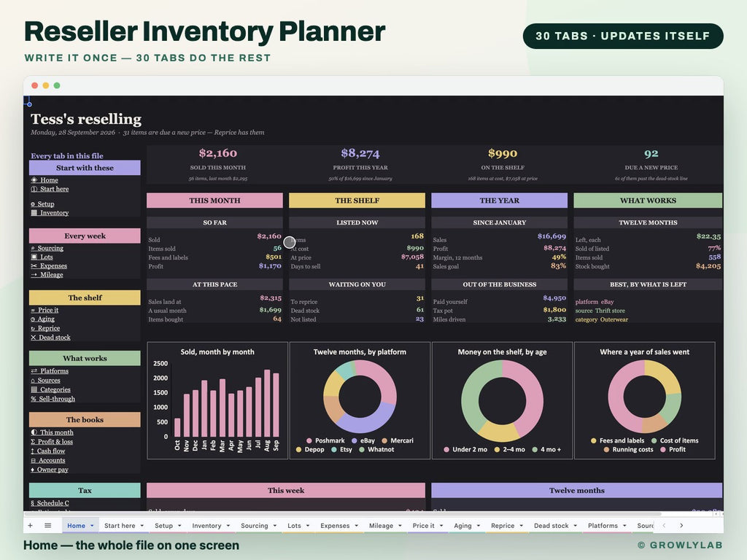Screen dimensions: 747x560
Task: Switch to the Reprice sheet tab
Action: point(503,526)
